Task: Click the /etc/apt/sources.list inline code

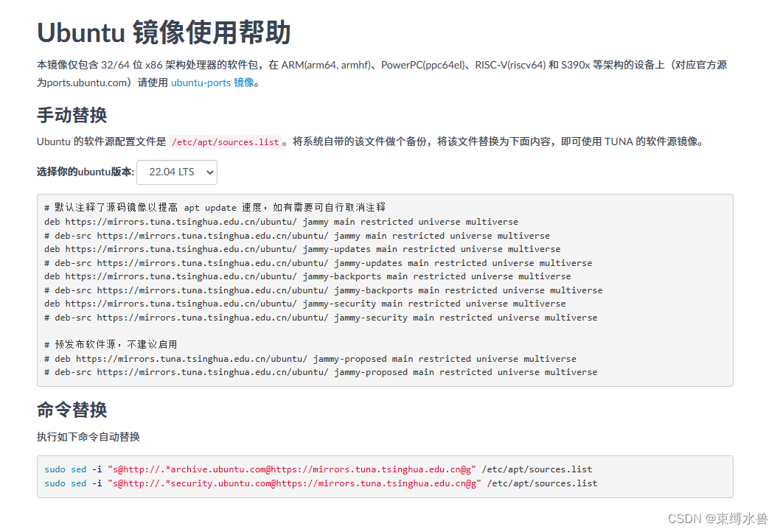Action: (x=226, y=142)
